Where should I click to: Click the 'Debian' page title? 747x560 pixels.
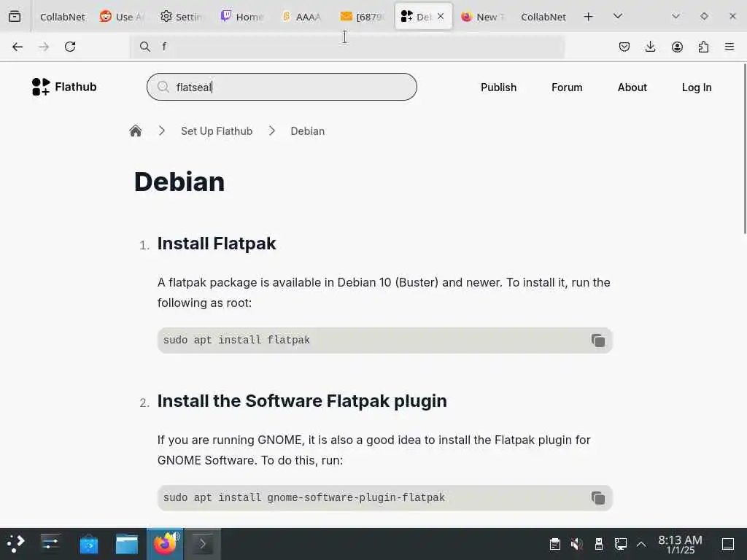tap(179, 182)
